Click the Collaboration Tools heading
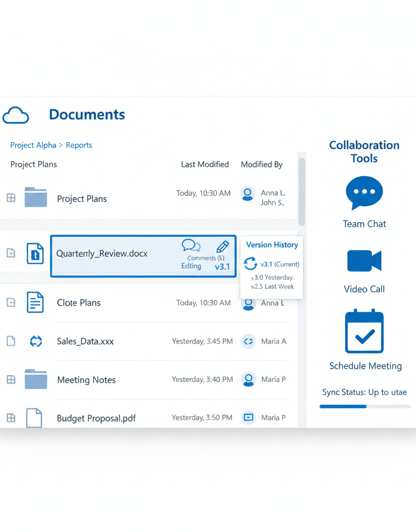The height and width of the screenshot is (532, 416). pos(364,152)
